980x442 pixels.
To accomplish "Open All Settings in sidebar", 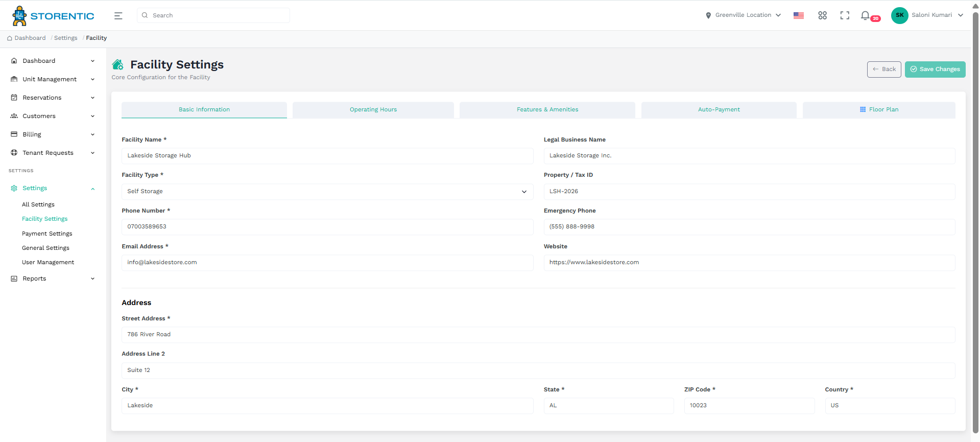I will pyautogui.click(x=38, y=204).
